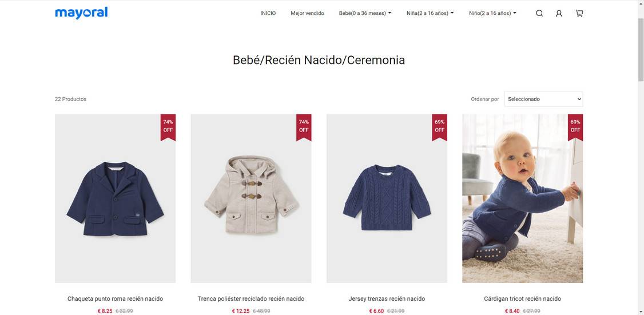Viewport: 644px width, 315px height.
Task: Open the Mejor vendido menu item
Action: tap(307, 13)
